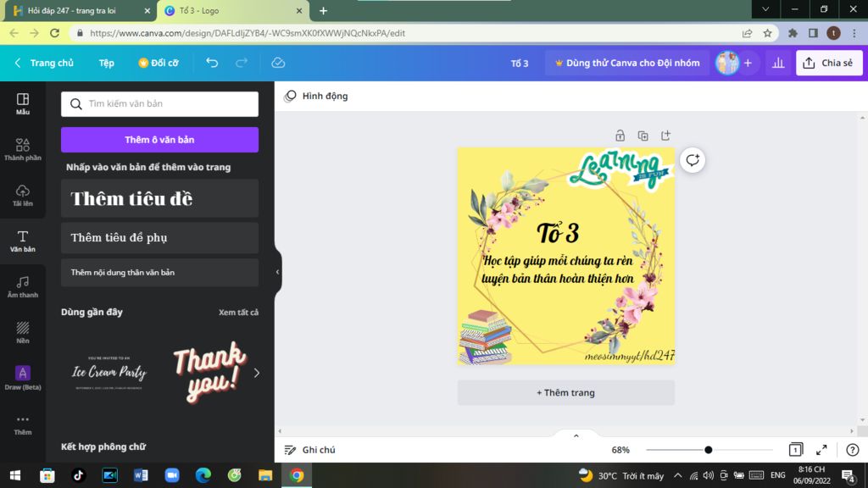Open the Mẫu (templates) sidebar tab
The width and height of the screenshot is (868, 488).
click(x=23, y=103)
